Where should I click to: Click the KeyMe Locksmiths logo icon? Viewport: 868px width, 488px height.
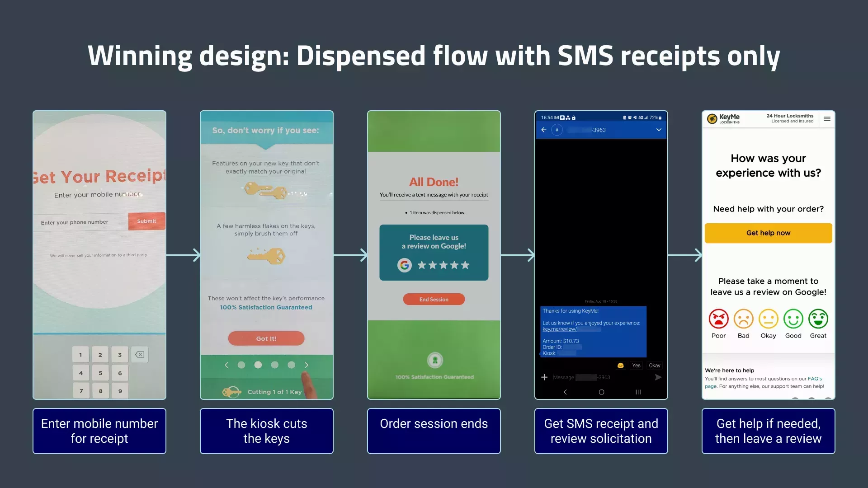pos(712,119)
